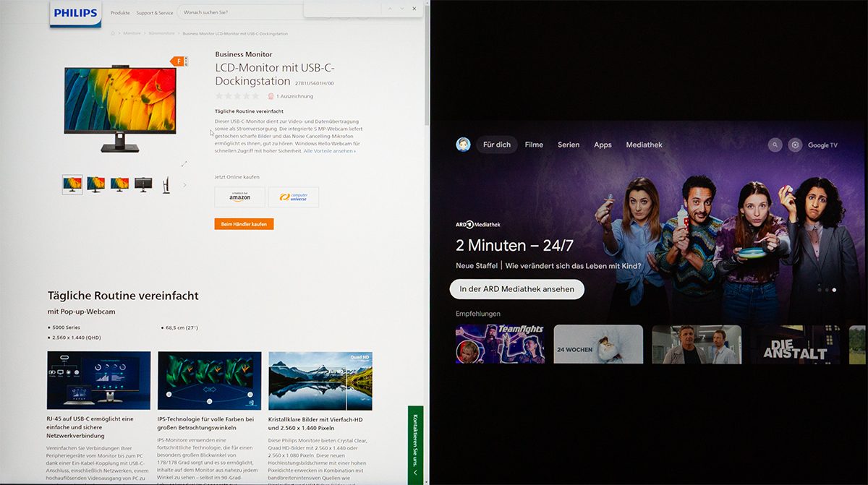The image size is (868, 485).
Task: Click the 'Alle Vorteile ansehen' link
Action: point(329,151)
